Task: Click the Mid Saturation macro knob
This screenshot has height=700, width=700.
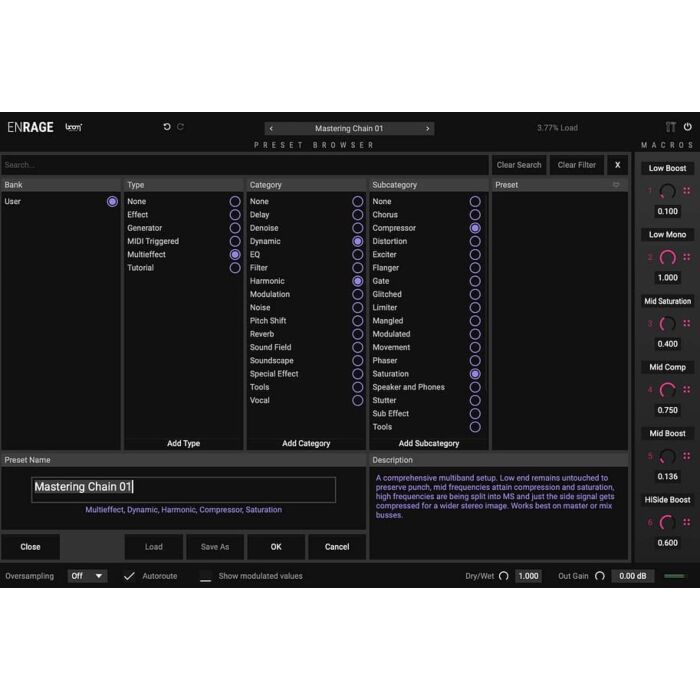Action: [x=667, y=324]
